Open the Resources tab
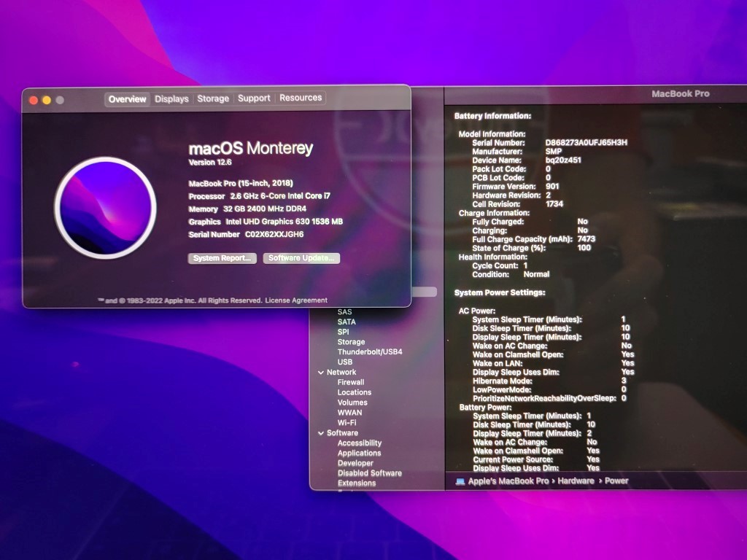The image size is (747, 560). pos(301,97)
